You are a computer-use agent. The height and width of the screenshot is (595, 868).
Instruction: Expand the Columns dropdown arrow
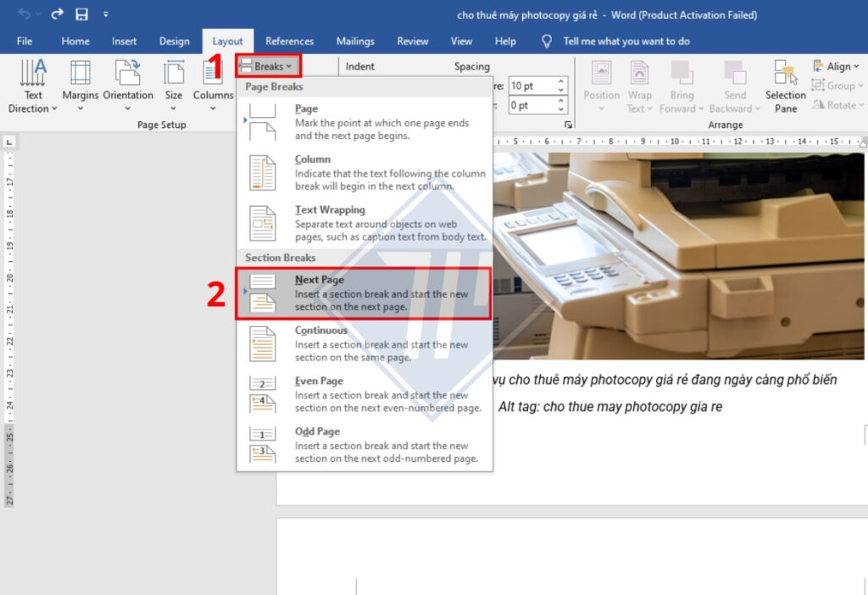point(213,109)
